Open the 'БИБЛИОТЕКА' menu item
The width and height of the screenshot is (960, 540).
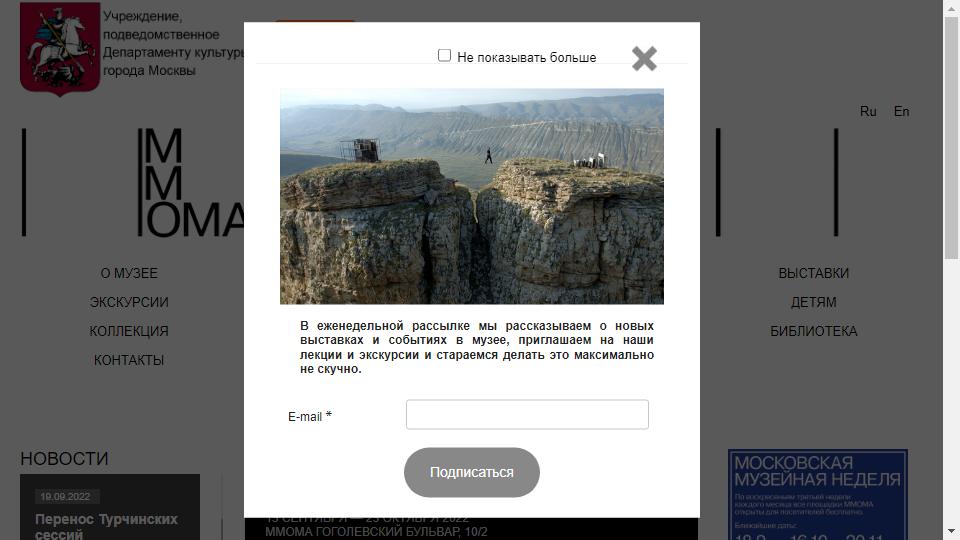pyautogui.click(x=814, y=331)
